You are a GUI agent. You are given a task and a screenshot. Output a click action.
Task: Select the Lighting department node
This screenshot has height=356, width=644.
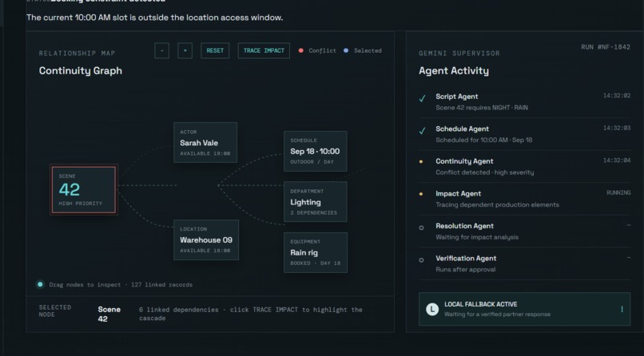316,201
